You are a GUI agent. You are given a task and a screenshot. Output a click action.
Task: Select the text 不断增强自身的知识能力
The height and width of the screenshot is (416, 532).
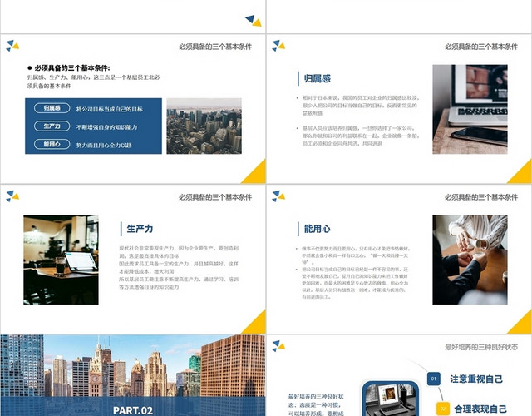pyautogui.click(x=107, y=127)
